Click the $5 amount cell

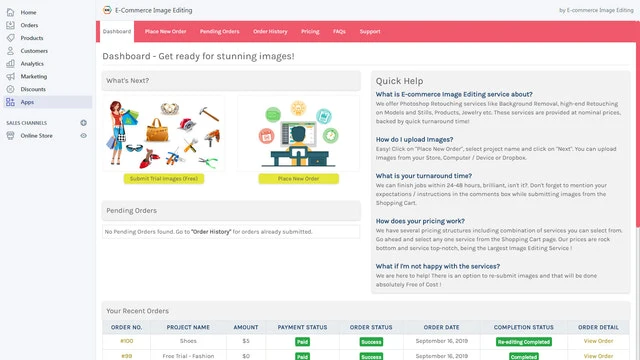[x=246, y=341]
